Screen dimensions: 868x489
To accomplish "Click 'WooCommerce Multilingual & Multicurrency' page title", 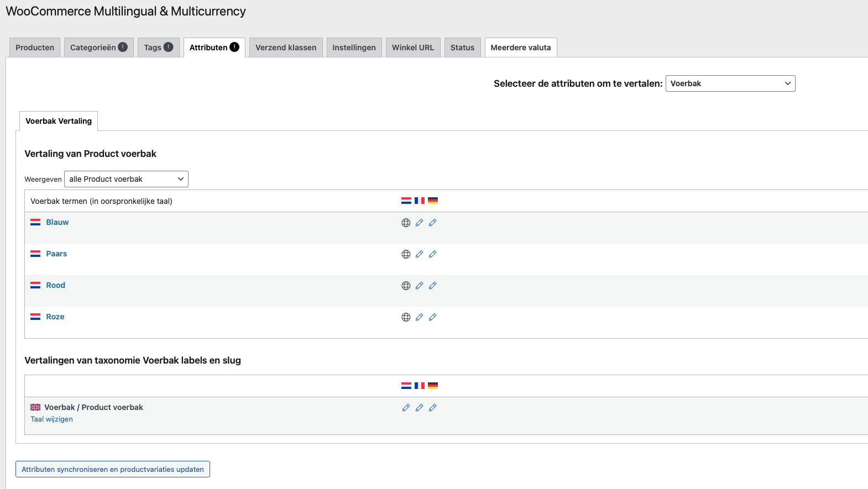I will (126, 11).
